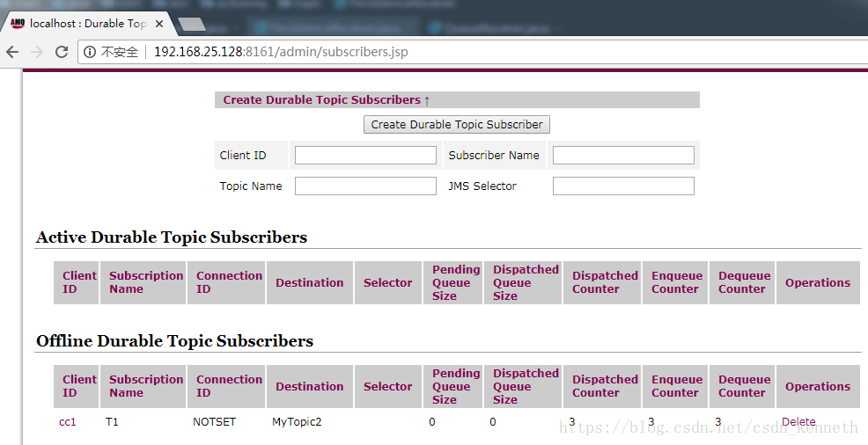Click Pending Queue Size header in Active table
The height and width of the screenshot is (445, 868).
pos(452,282)
